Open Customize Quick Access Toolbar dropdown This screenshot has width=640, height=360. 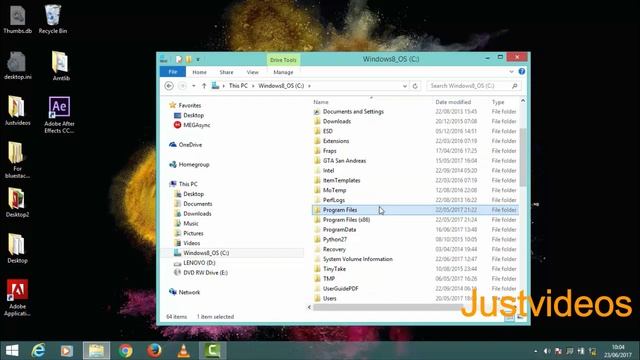click(198, 60)
